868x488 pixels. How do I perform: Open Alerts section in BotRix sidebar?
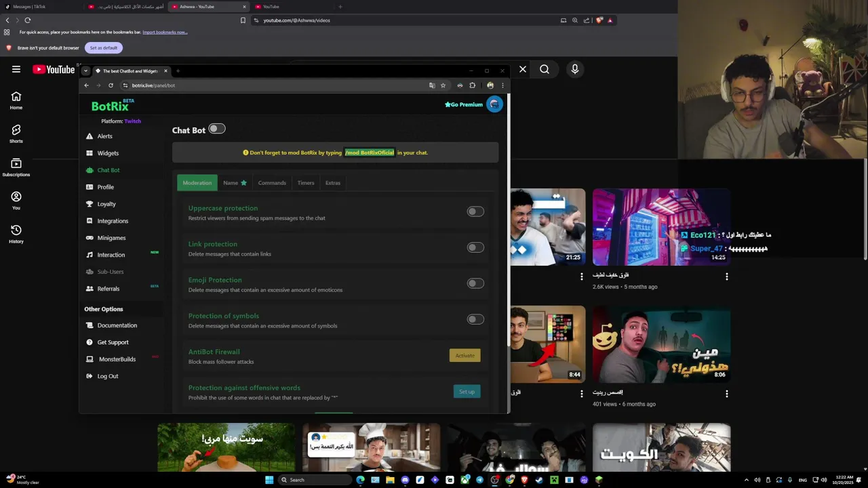click(99, 136)
